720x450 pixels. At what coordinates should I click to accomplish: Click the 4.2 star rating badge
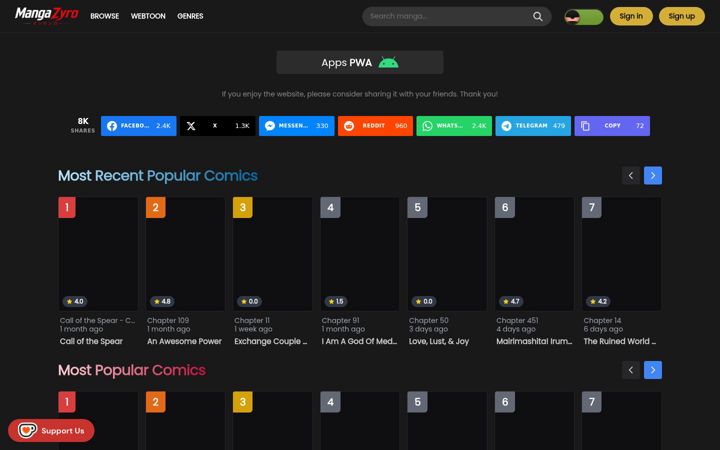[x=599, y=301]
